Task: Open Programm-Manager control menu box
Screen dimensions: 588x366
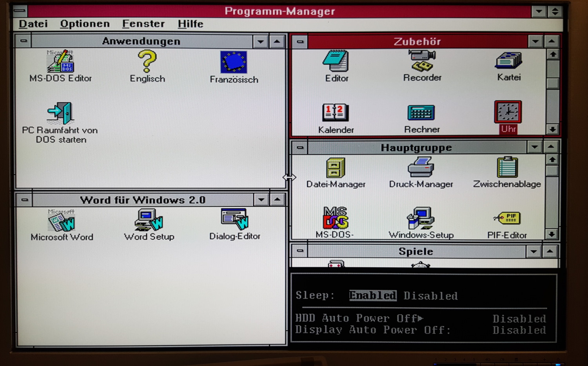Action: click(20, 11)
